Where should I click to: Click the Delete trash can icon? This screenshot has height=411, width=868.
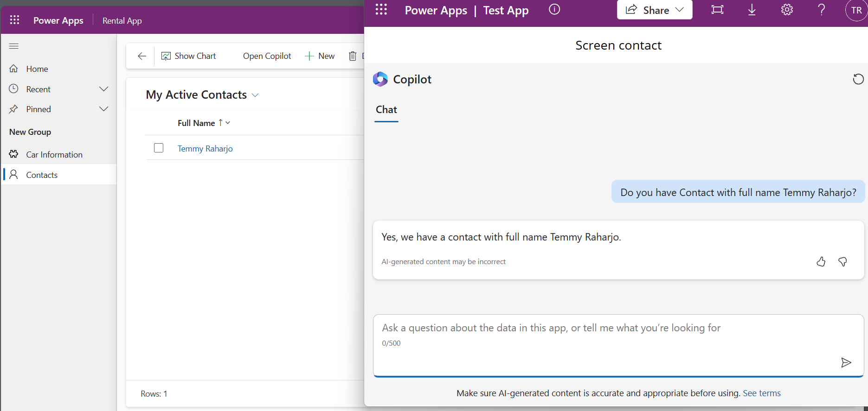pos(353,56)
